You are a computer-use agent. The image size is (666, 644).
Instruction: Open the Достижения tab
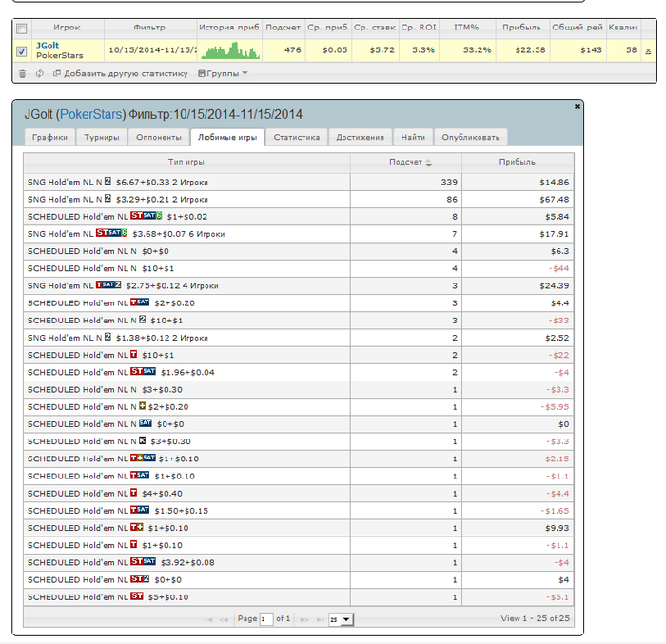pos(361,137)
